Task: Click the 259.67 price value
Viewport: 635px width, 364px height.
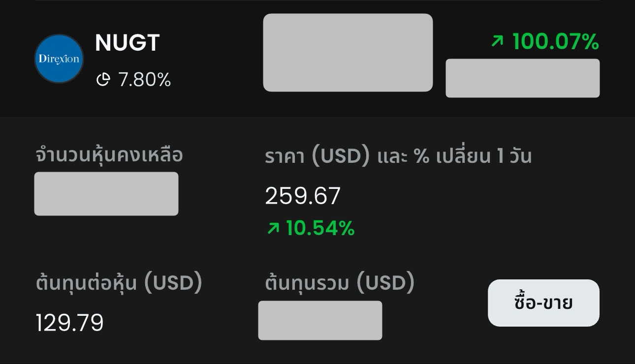Action: (302, 196)
